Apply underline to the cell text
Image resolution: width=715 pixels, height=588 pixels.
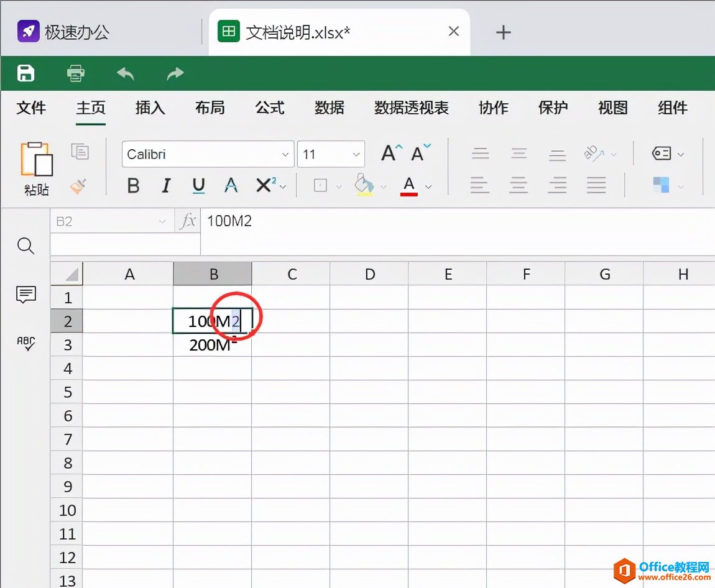[x=198, y=185]
